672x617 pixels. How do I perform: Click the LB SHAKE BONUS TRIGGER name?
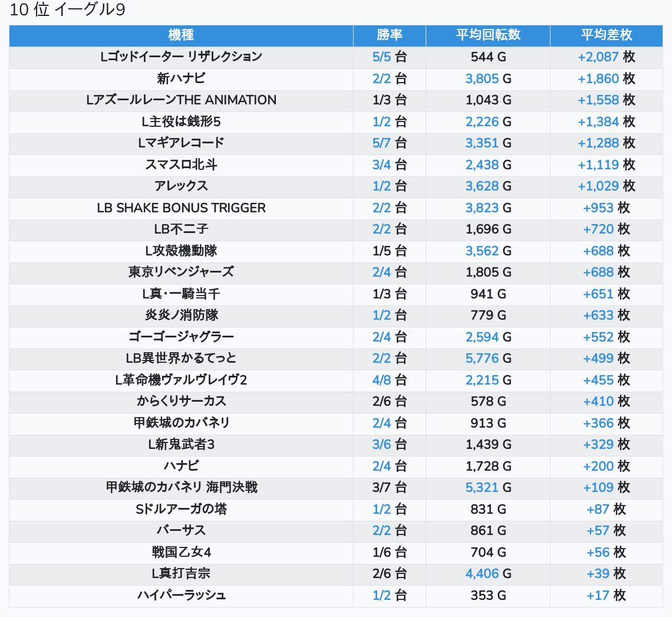tap(181, 208)
